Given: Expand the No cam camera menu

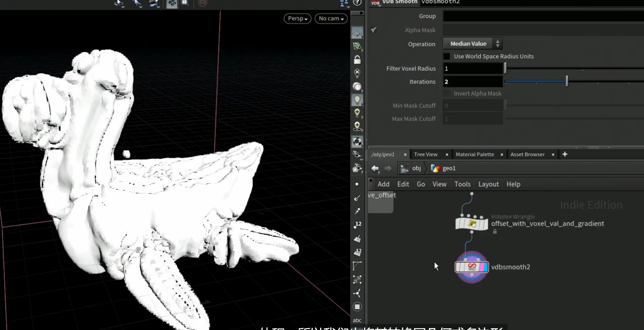Looking at the screenshot, I should click(331, 19).
